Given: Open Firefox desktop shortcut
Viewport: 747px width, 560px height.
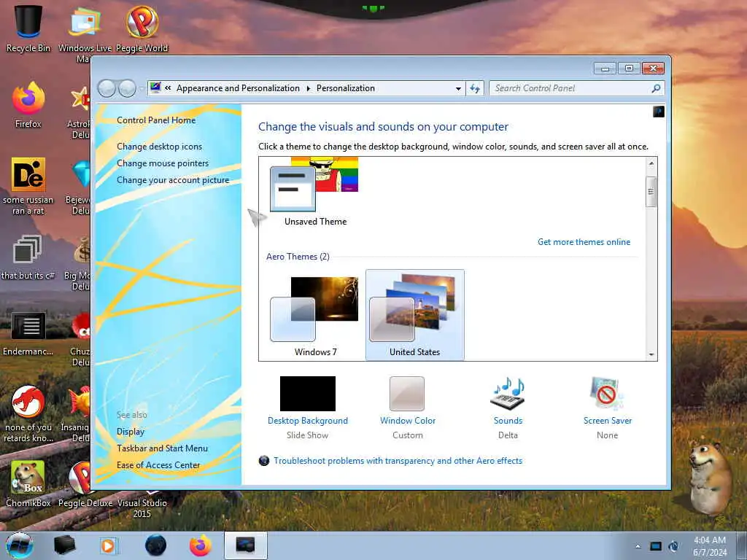Looking at the screenshot, I should pyautogui.click(x=28, y=105).
